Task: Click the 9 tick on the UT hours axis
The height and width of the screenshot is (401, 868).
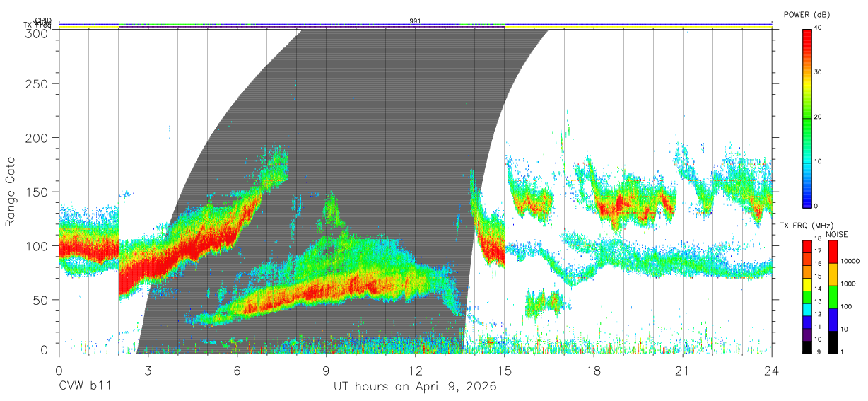Action: pyautogui.click(x=326, y=370)
